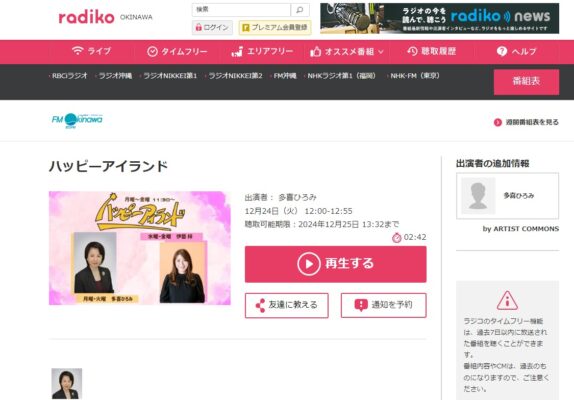
Task: Click the 友達に教える share button
Action: (287, 305)
